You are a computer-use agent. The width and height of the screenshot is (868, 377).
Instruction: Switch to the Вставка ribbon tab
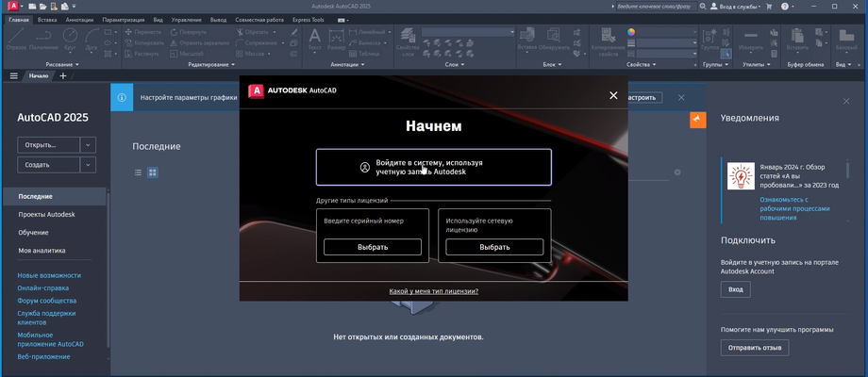(x=47, y=20)
